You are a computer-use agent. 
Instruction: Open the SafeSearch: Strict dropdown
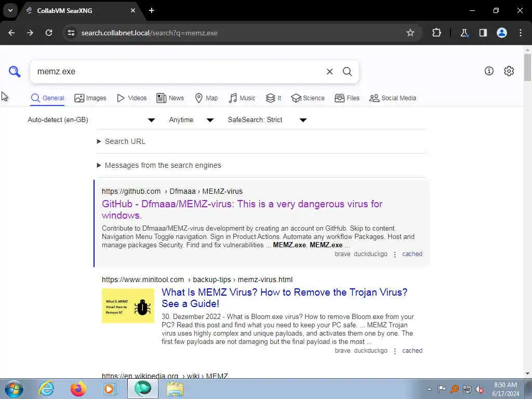pyautogui.click(x=267, y=120)
